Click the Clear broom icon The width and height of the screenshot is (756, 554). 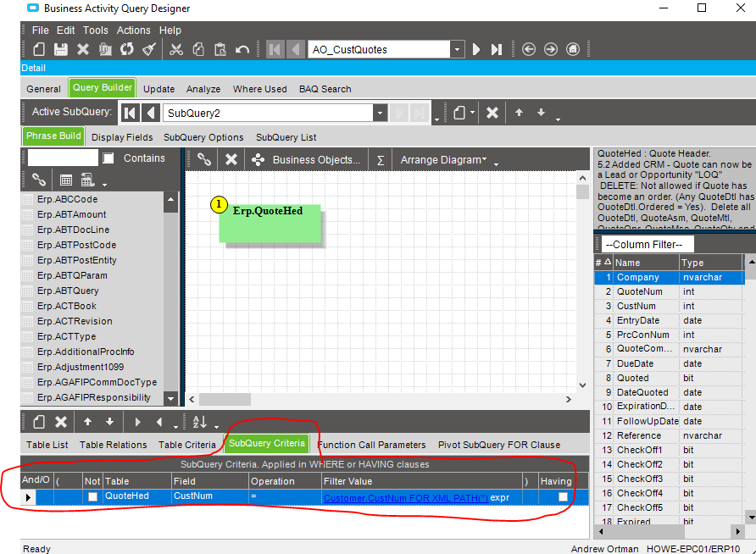(149, 49)
